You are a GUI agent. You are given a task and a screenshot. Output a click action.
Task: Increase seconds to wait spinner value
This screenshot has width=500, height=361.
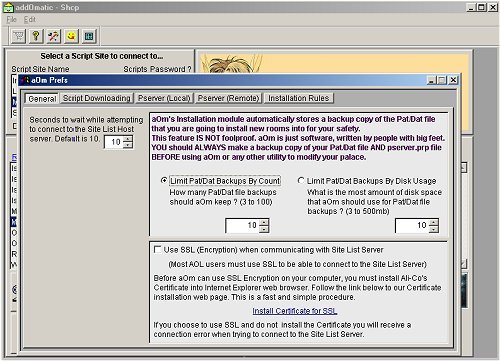pos(128,138)
